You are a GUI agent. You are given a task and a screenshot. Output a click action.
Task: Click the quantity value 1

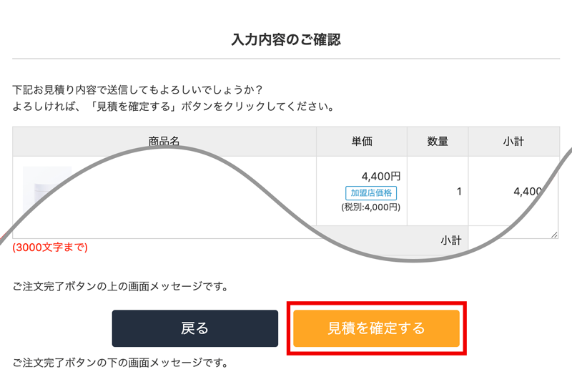(458, 192)
